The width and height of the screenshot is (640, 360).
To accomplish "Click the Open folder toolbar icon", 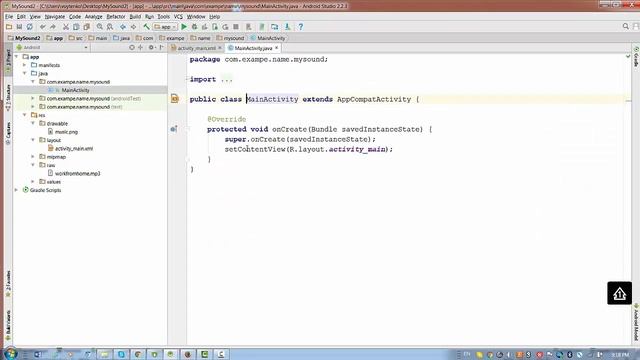I will [x=9, y=27].
